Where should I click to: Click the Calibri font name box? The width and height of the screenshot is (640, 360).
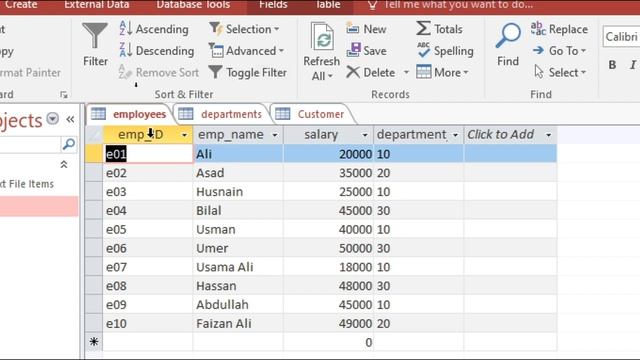click(621, 37)
